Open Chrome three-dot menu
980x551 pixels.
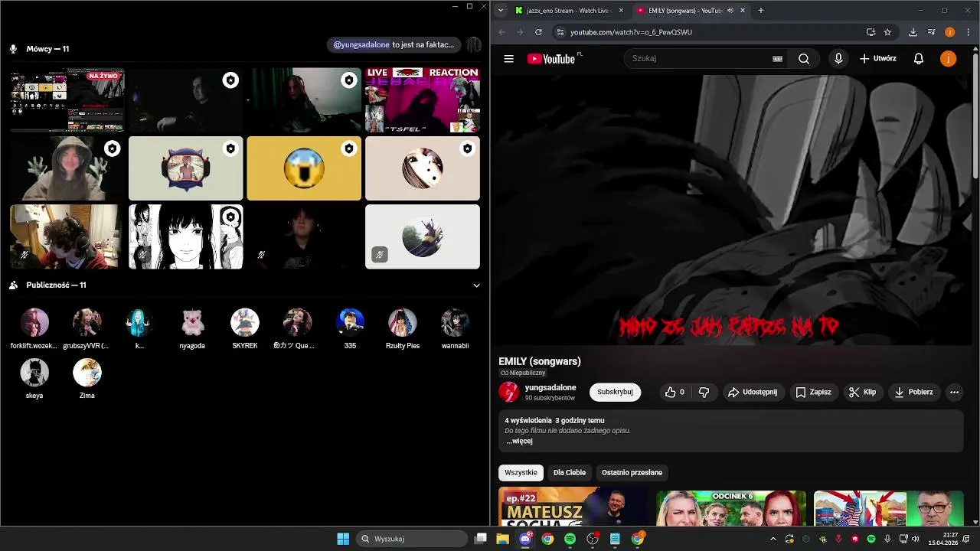968,32
